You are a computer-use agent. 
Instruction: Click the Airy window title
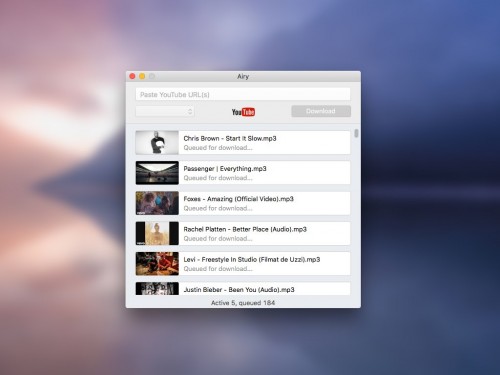[243, 76]
